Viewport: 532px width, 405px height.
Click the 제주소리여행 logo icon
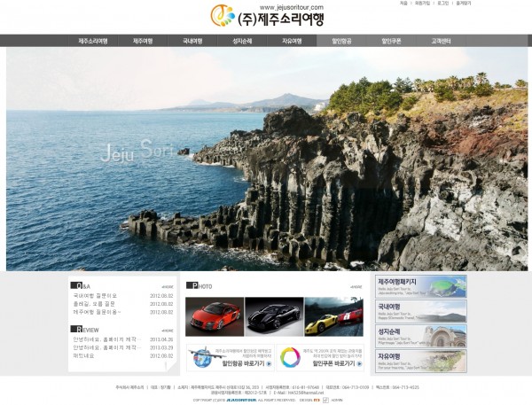223,16
